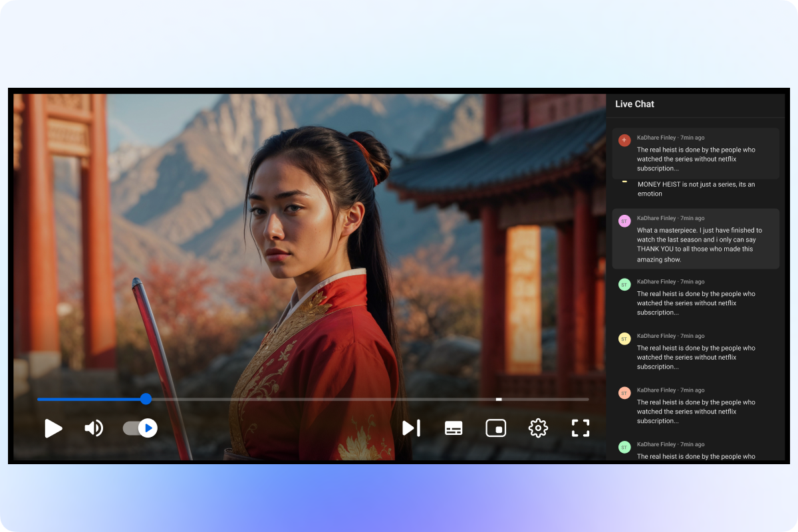Seek within the grey unplayed progress bar
The image size is (798, 532).
click(x=367, y=399)
